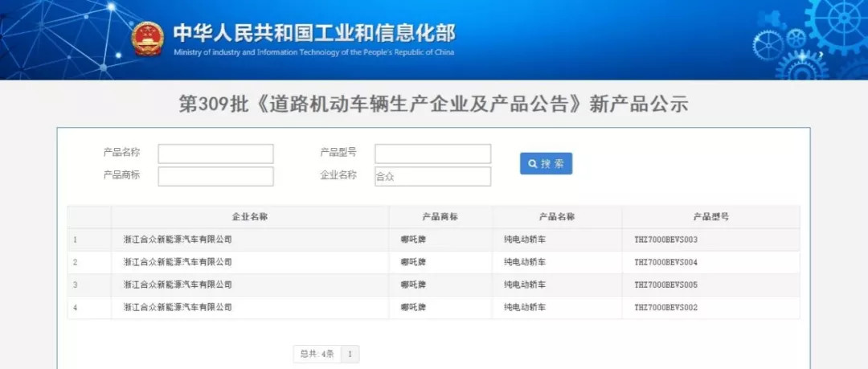Focus the 产品名称 input field
The image size is (868, 369).
pos(216,154)
